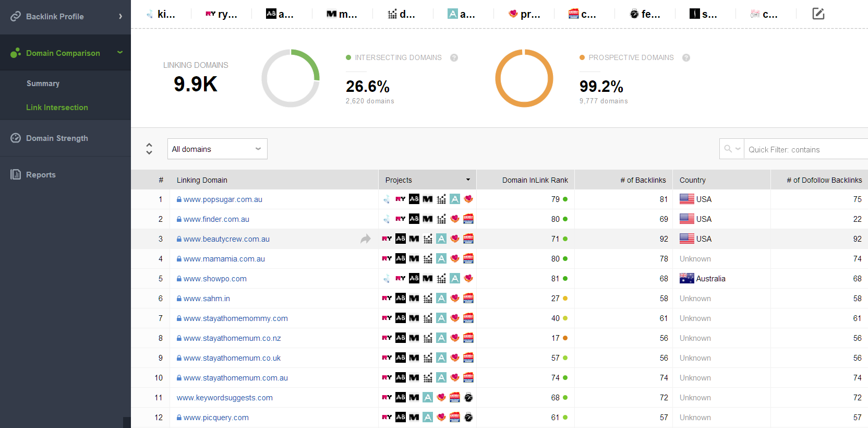Viewport: 868px width, 428px height.
Task: Switch to the 'ry...' project tab
Action: tap(221, 14)
